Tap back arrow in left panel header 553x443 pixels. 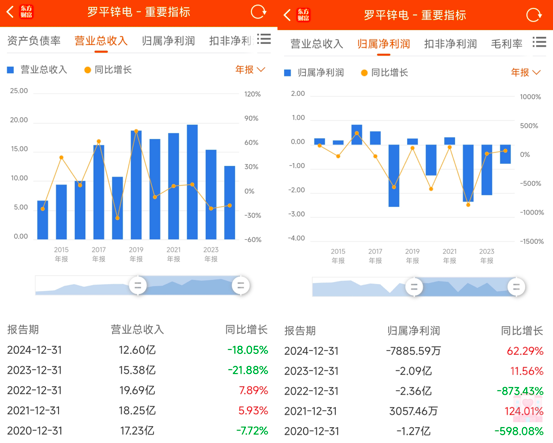click(x=10, y=12)
